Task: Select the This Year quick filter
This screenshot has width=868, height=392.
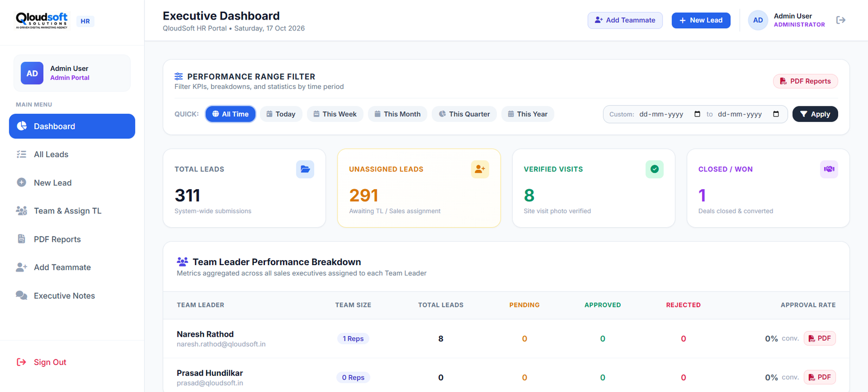Action: [x=528, y=114]
